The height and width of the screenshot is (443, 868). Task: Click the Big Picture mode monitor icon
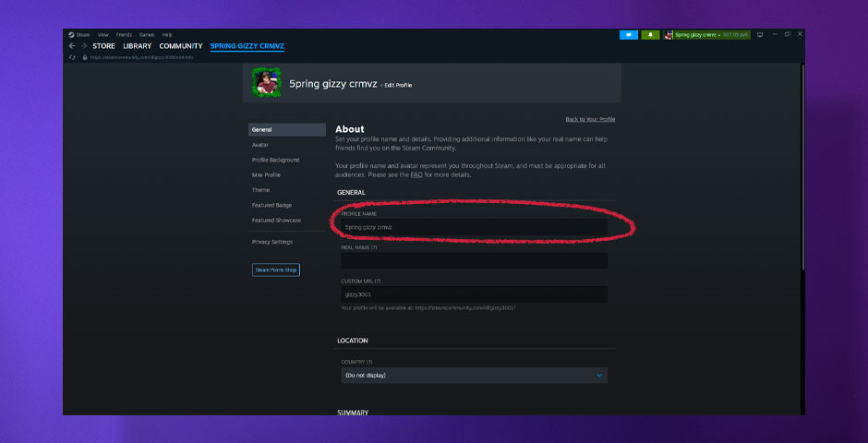pyautogui.click(x=760, y=35)
